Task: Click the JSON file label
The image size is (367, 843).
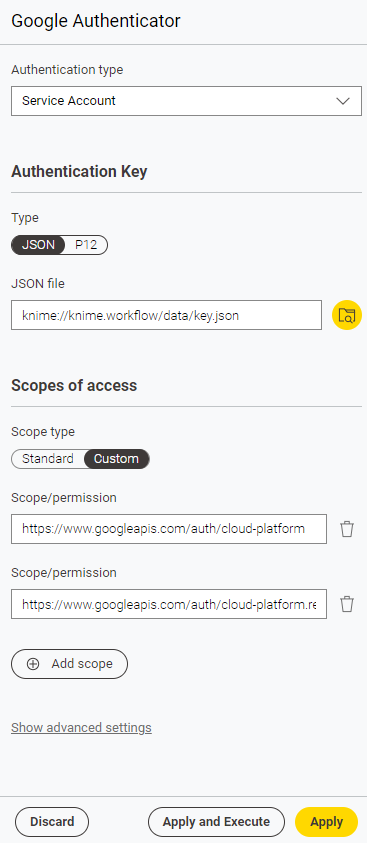Action: (38, 284)
